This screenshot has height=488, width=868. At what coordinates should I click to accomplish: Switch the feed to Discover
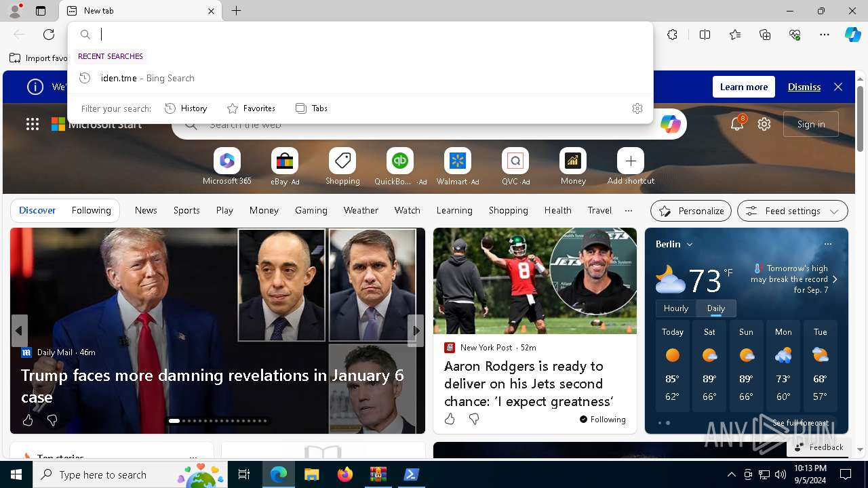click(37, 210)
